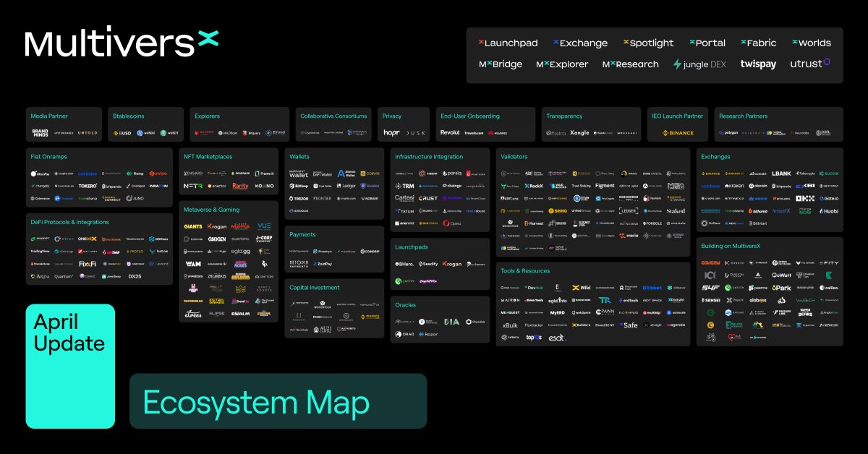Select the BUSD logo under Stablecoins

[x=122, y=133]
